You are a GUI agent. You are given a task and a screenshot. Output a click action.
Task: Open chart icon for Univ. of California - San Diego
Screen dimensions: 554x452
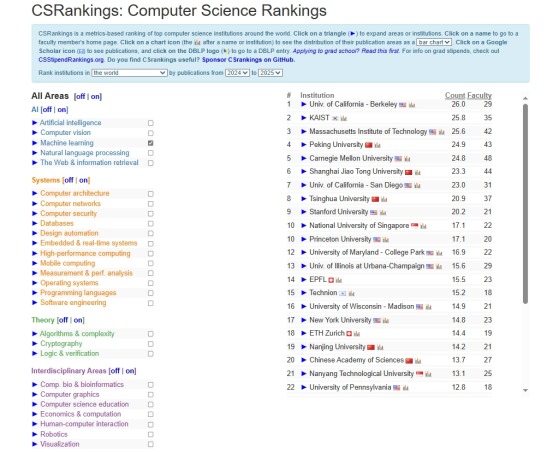(417, 186)
